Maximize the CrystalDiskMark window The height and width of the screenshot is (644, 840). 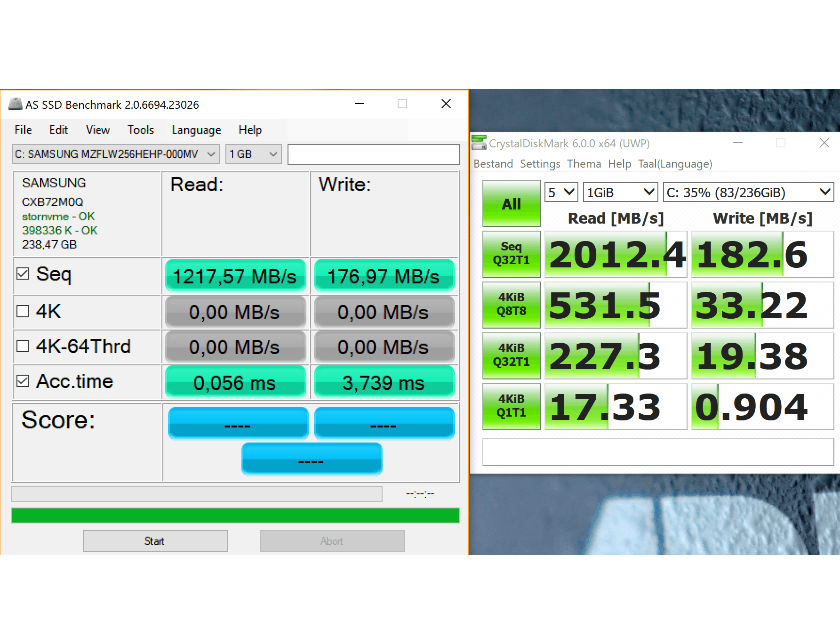[x=781, y=143]
